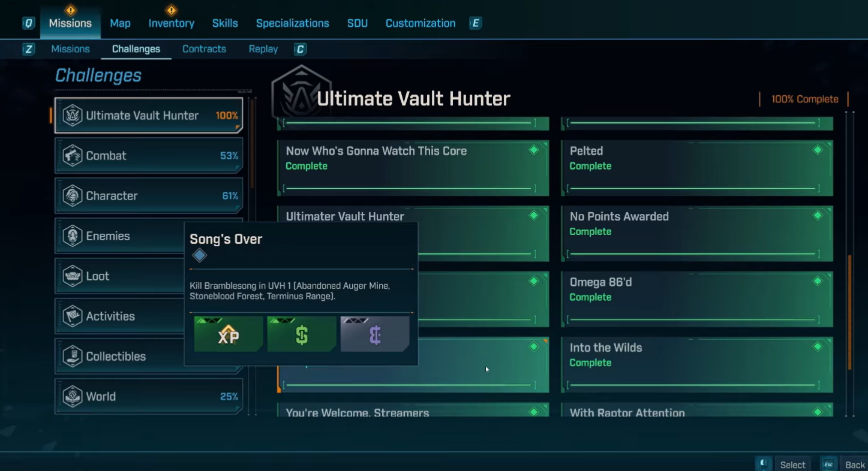Click the Loot category chest icon

(x=73, y=276)
